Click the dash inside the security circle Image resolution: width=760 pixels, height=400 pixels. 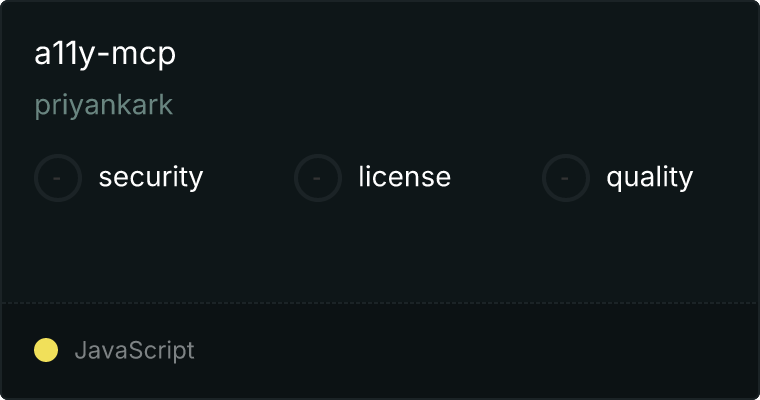coord(57,178)
